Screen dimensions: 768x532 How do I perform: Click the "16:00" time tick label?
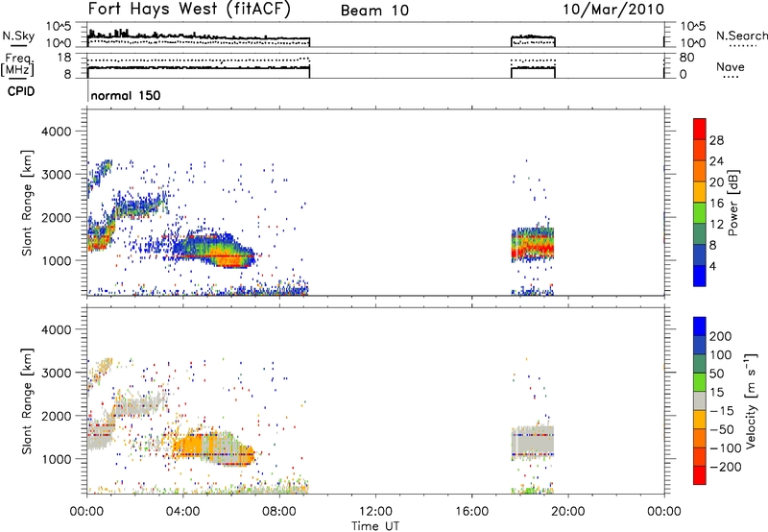tap(471, 512)
